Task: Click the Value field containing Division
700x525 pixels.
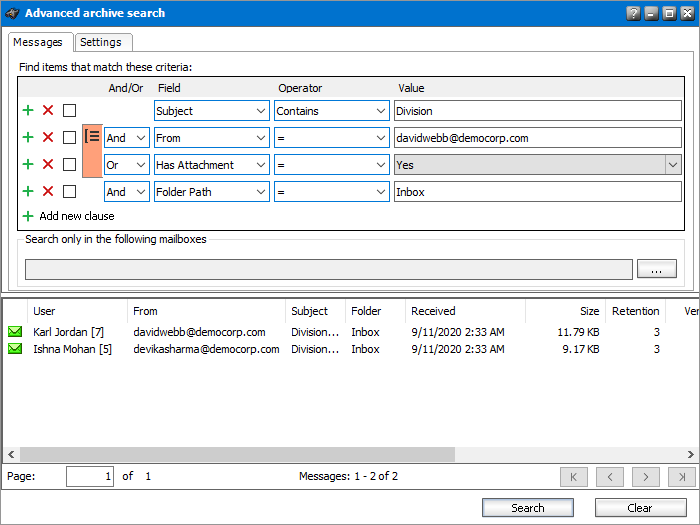Action: (537, 111)
